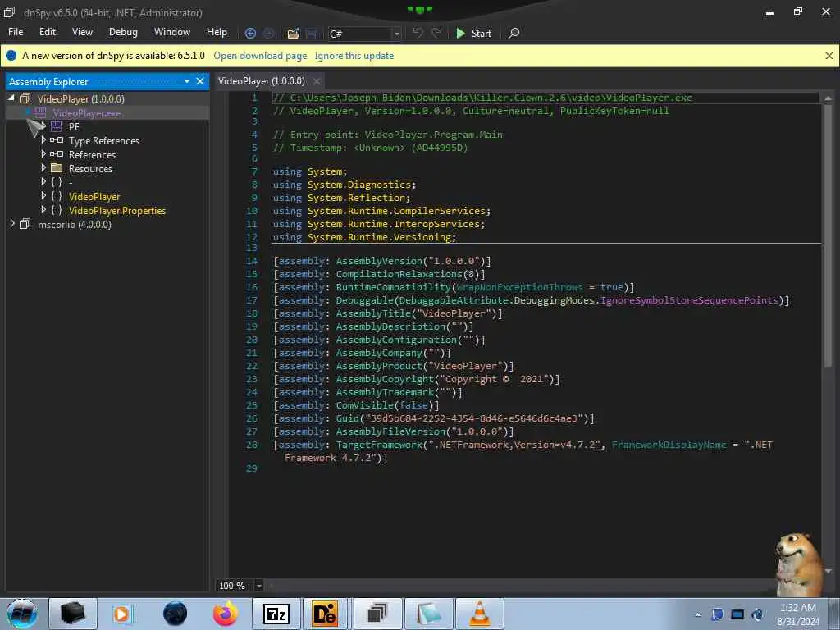Screen dimensions: 840x630
Task: Click the Ignore this update link
Action: [354, 56]
